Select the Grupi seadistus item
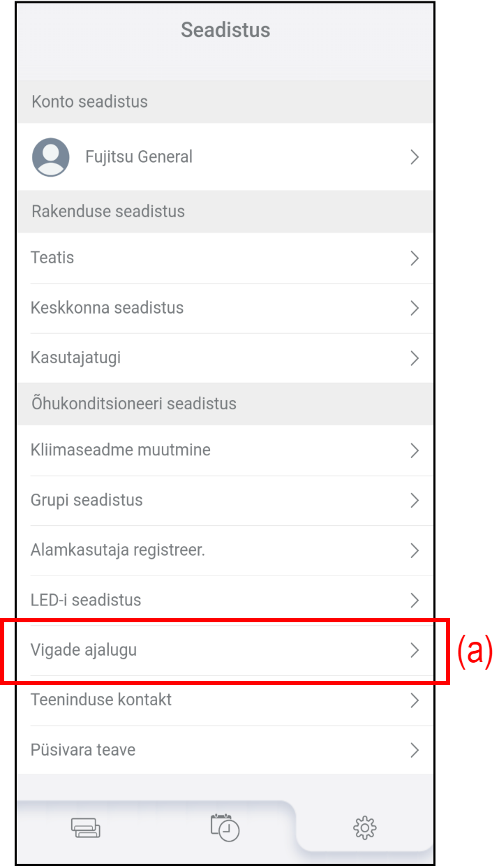The height and width of the screenshot is (868, 499). (x=87, y=500)
